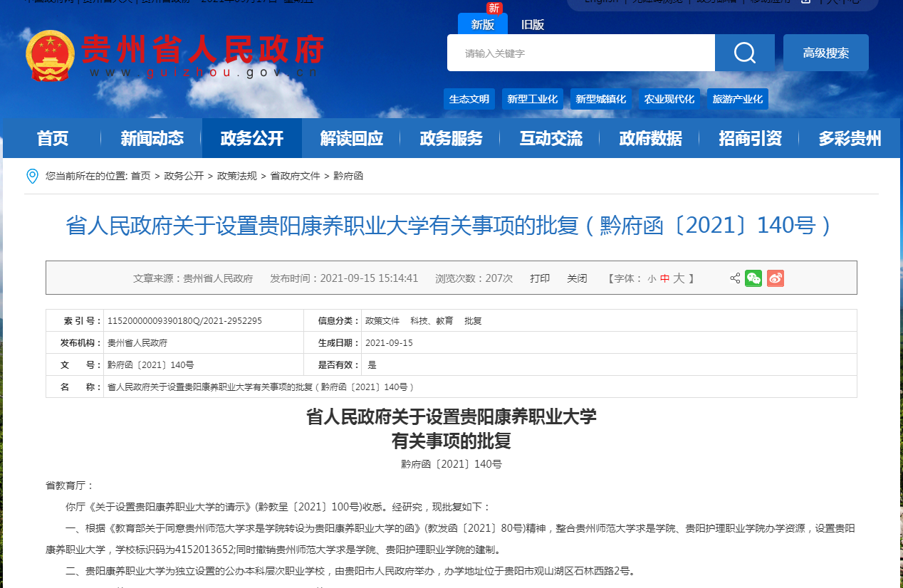Open the 互动交流 navigation dropdown

(x=550, y=138)
